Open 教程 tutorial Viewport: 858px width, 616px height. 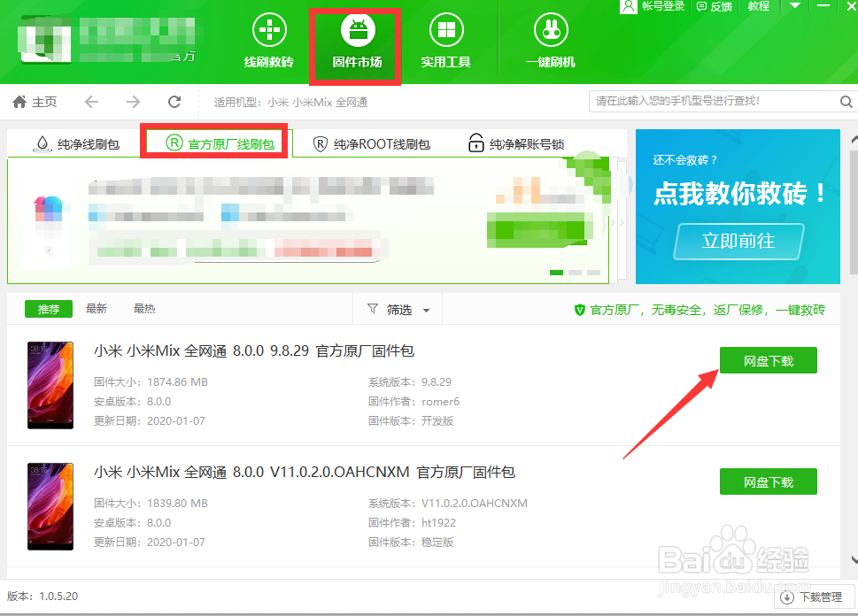click(759, 6)
